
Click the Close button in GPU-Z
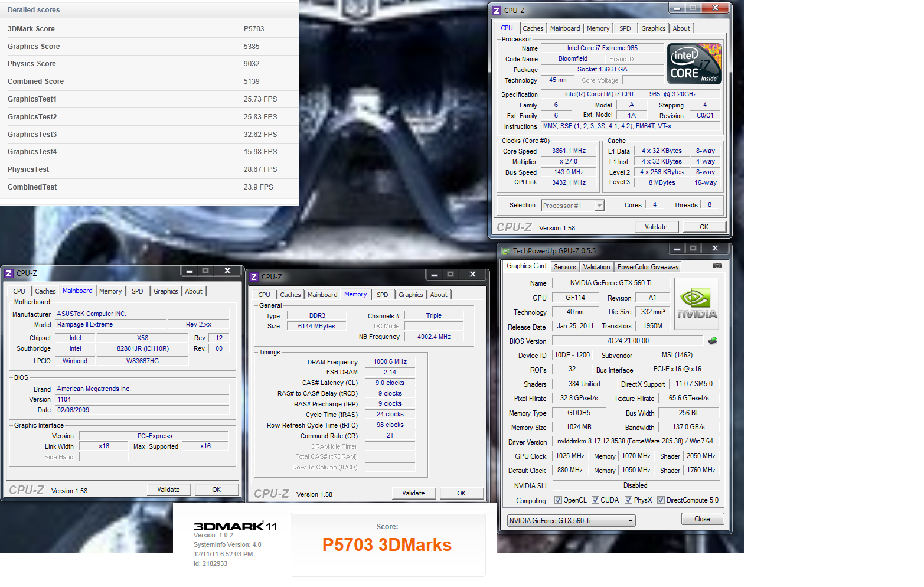[x=702, y=519]
